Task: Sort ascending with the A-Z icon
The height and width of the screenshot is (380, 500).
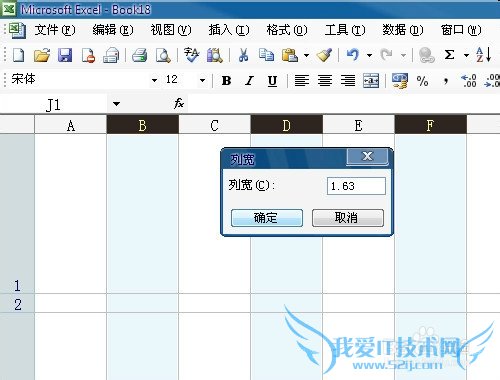Action: pos(483,55)
